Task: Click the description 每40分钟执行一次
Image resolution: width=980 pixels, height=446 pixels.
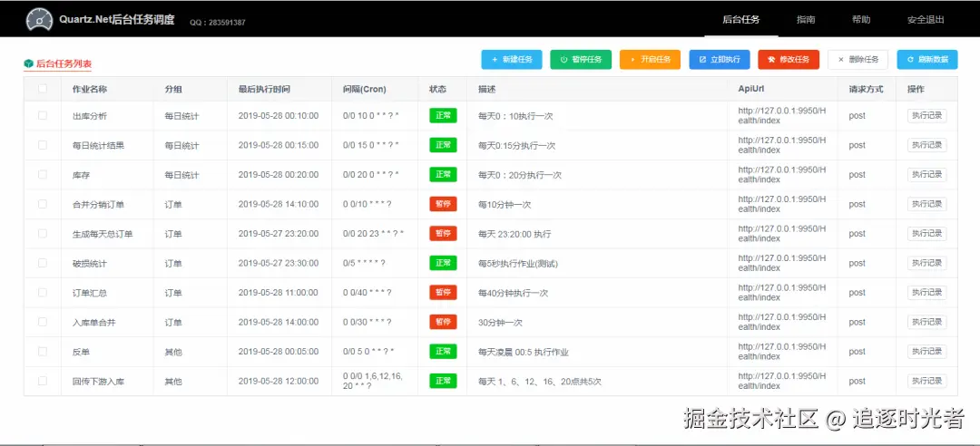Action: click(x=513, y=293)
